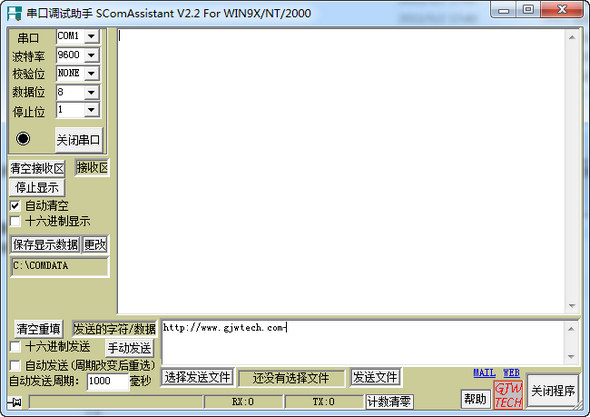590x417 pixels.
Task: Click inside the large receive text area
Action: 341,170
